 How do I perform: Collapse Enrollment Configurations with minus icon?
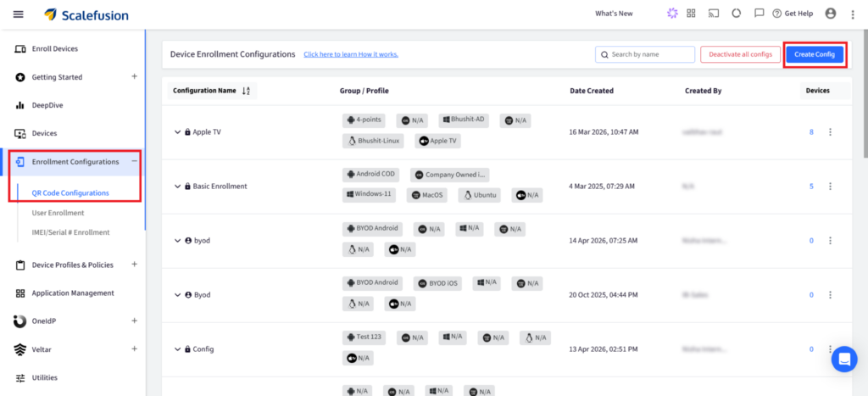point(134,161)
